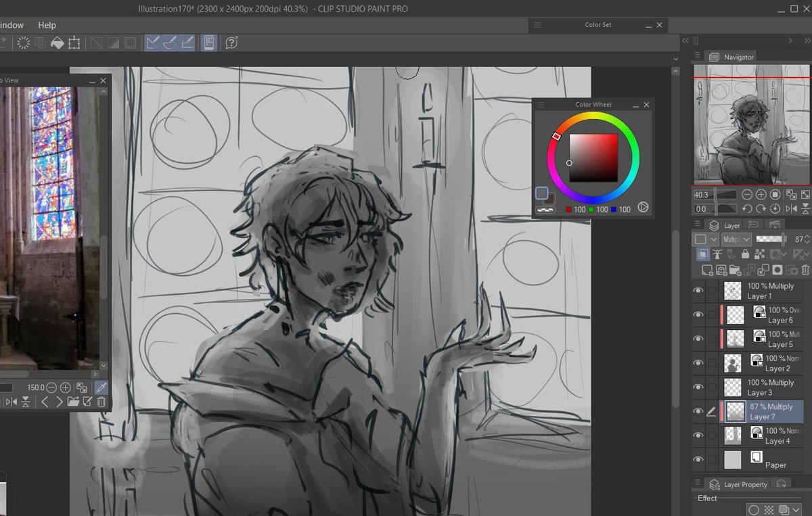Flip canvas horizontally in the Navigator
Image resolution: width=812 pixels, height=516 pixels.
point(791,208)
